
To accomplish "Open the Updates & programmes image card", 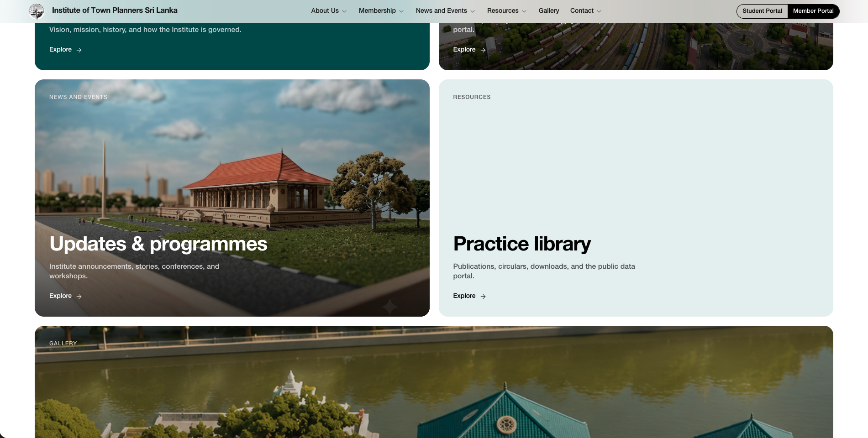I will coord(232,198).
